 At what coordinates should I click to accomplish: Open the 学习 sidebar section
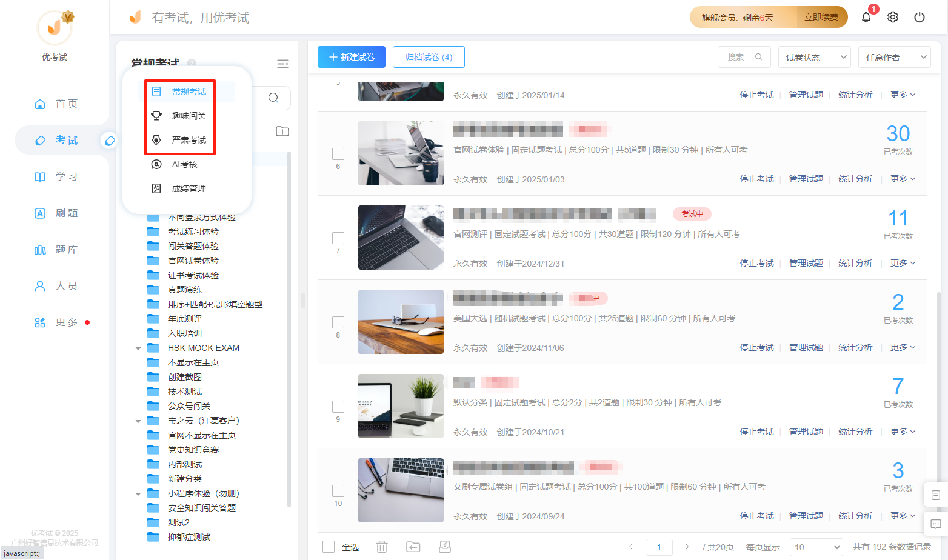(56, 176)
